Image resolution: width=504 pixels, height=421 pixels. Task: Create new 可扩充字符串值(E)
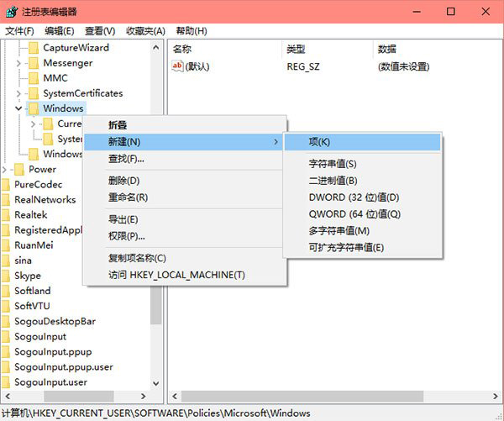363,248
